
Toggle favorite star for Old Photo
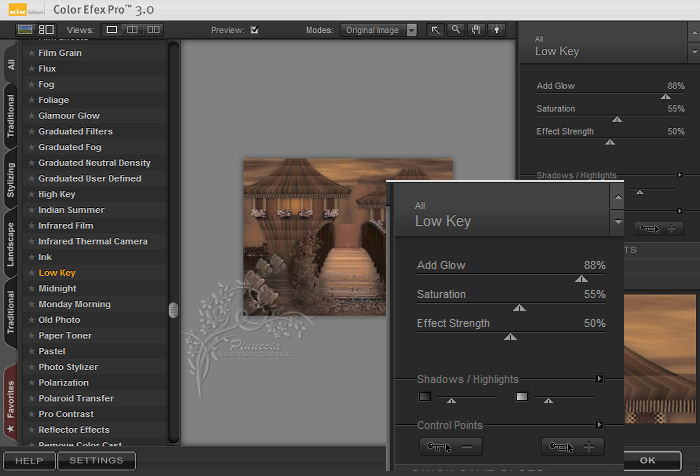[x=31, y=320]
